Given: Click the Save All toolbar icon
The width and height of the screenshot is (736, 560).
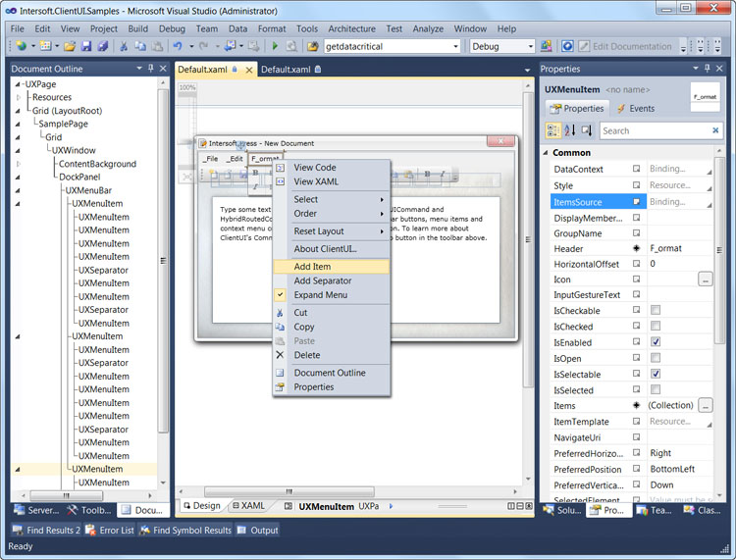Looking at the screenshot, I should pos(103,46).
